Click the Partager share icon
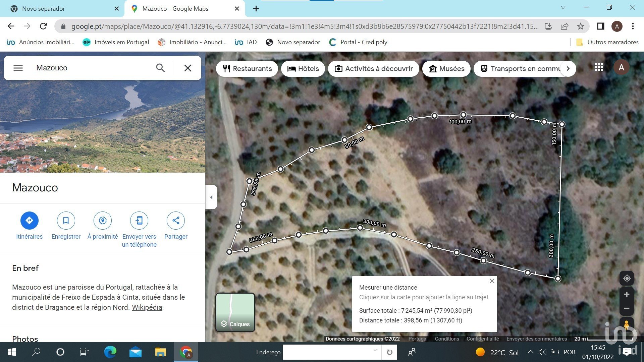 pos(176,221)
